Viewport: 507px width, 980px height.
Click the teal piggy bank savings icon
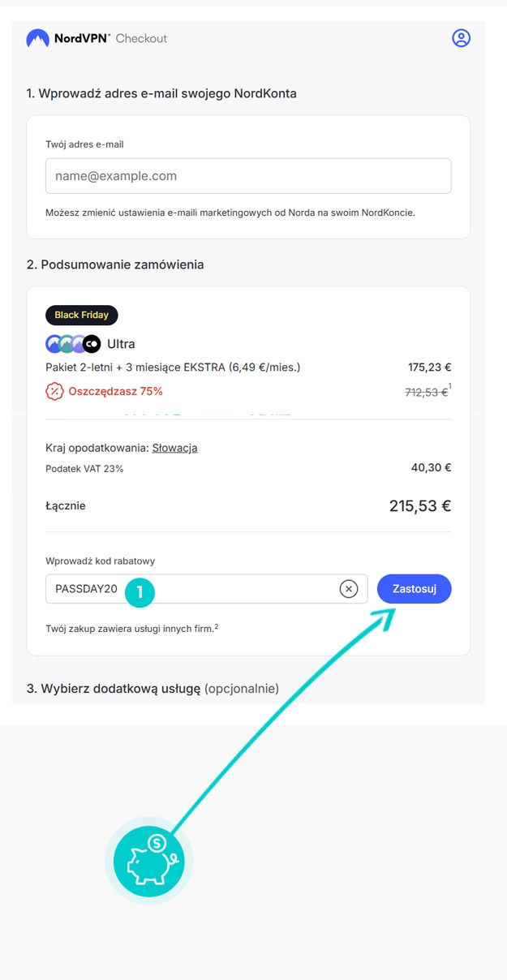(148, 861)
